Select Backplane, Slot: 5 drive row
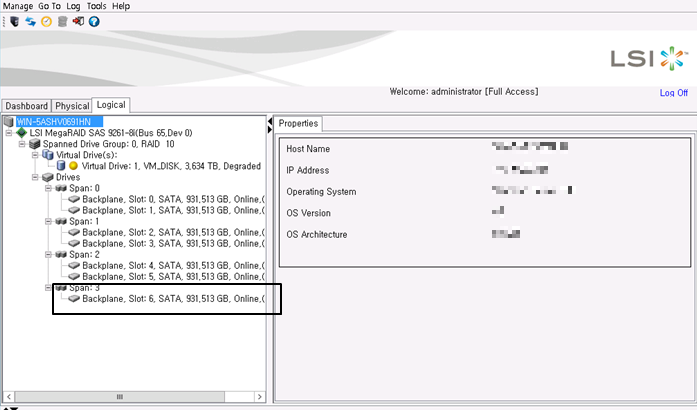The width and height of the screenshot is (697, 410). (x=173, y=277)
